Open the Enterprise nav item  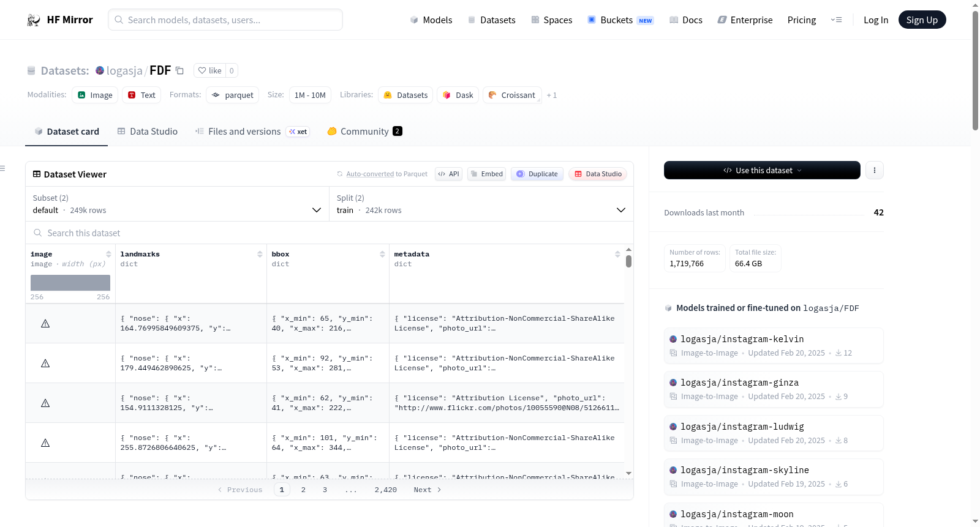[745, 20]
